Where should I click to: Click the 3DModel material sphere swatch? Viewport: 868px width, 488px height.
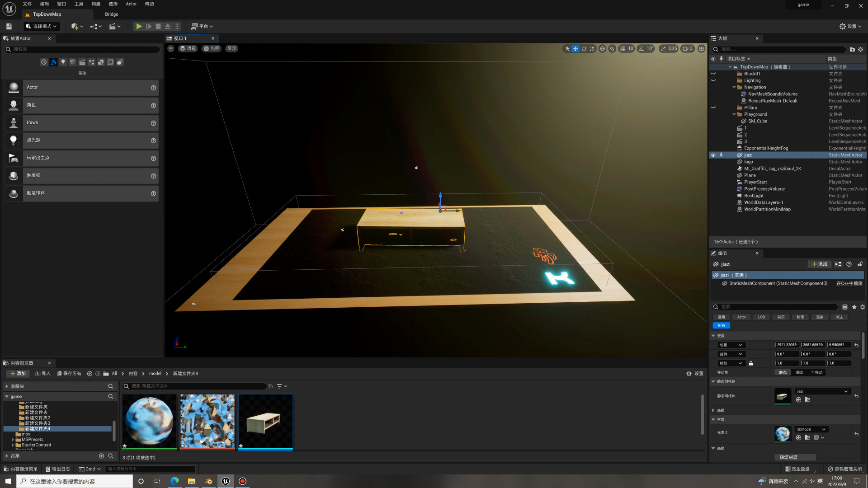tap(782, 434)
